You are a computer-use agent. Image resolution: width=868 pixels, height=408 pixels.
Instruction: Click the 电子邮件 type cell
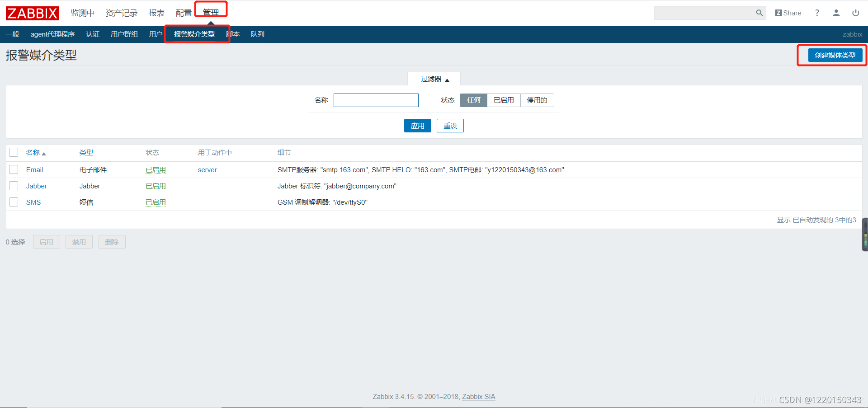(x=93, y=170)
